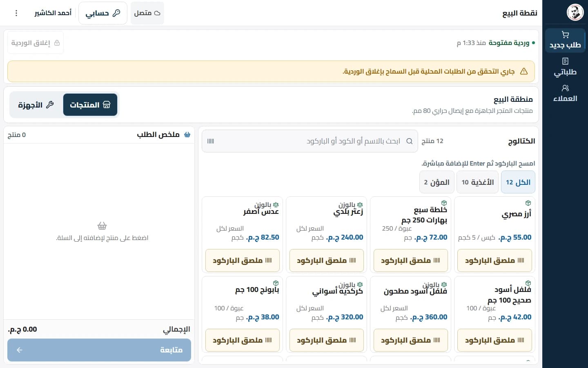Open طلب جديد (new order) in the sidebar
The width and height of the screenshot is (588, 368).
565,40
